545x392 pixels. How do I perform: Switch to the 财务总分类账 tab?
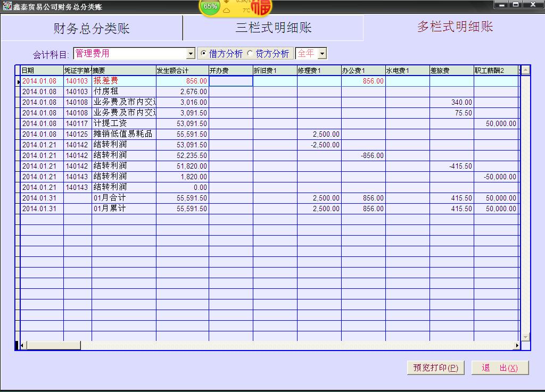click(x=92, y=28)
